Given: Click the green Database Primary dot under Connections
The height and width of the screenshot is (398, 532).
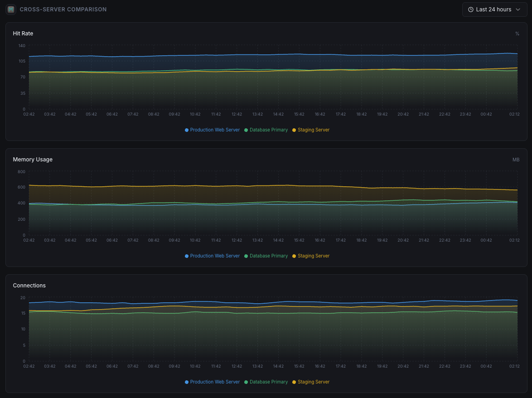Looking at the screenshot, I should (246, 382).
